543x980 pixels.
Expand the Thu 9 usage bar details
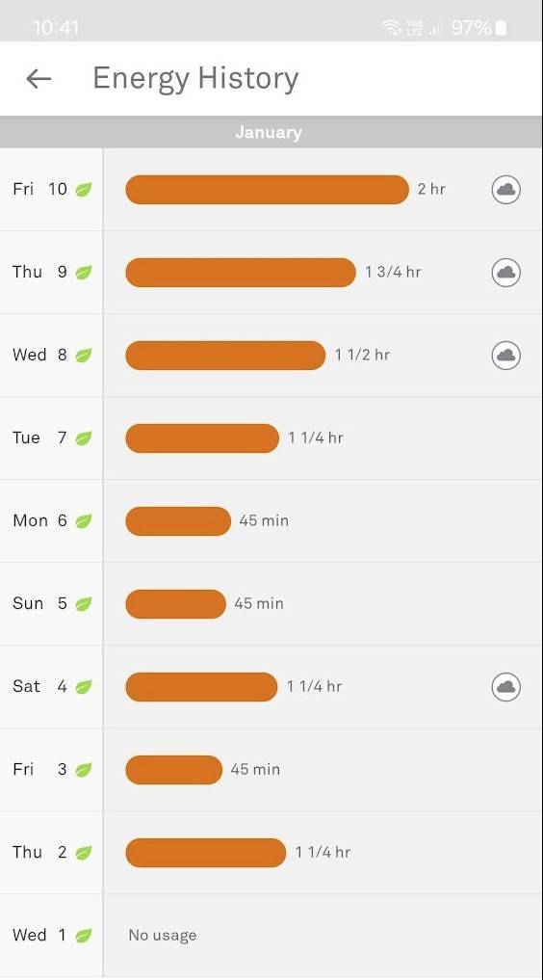click(x=241, y=273)
